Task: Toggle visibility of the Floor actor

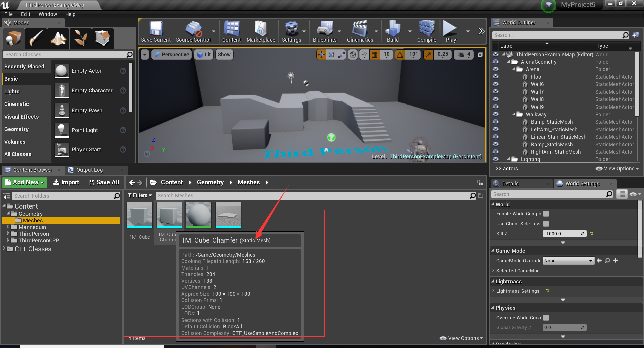Action: pos(495,77)
